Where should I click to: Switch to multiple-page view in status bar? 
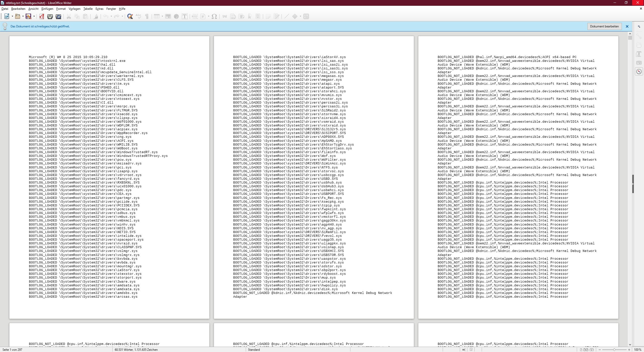pos(586,349)
